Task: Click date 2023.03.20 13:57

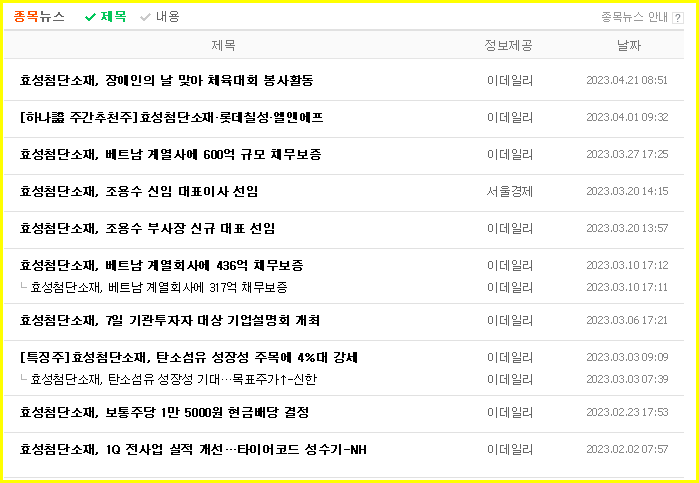Action: tap(627, 228)
